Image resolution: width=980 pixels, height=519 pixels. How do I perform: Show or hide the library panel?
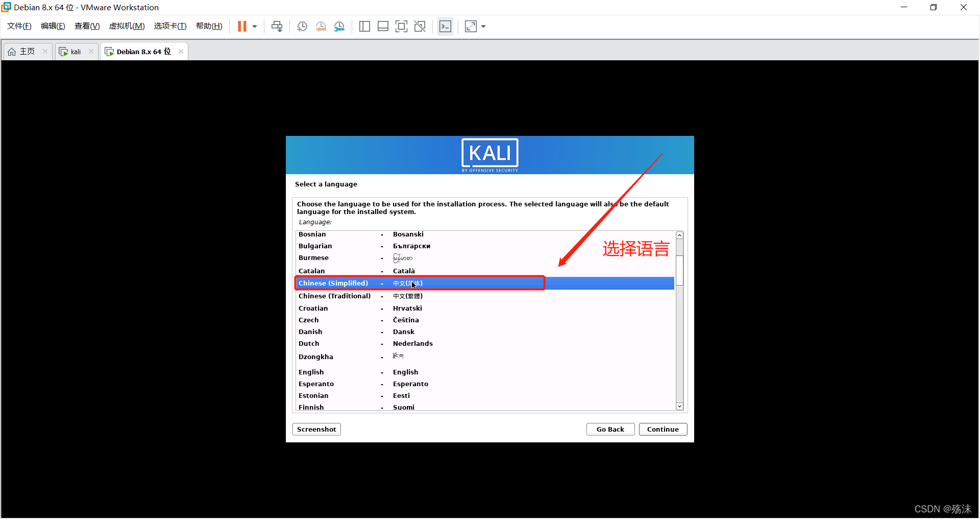click(364, 26)
